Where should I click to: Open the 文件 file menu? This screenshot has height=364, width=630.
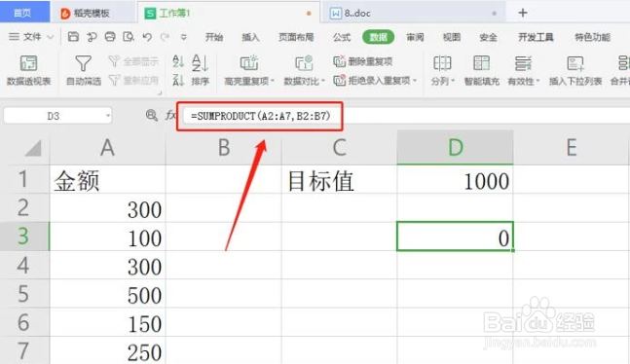tap(30, 37)
